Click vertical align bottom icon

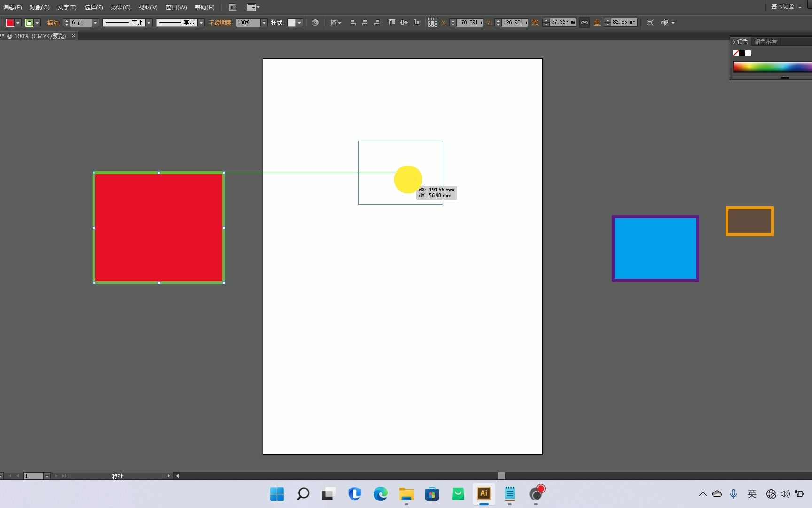[x=416, y=23]
